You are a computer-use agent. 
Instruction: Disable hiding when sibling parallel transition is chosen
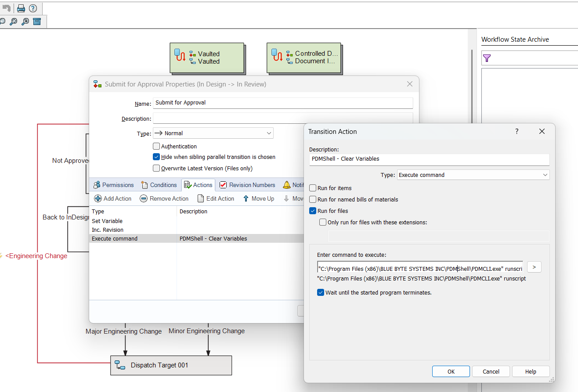[x=156, y=157]
